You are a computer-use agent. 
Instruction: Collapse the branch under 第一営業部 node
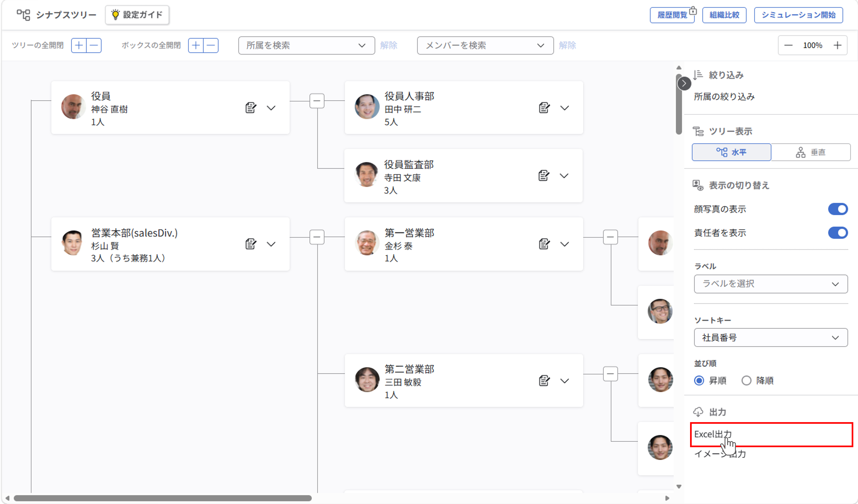point(610,237)
